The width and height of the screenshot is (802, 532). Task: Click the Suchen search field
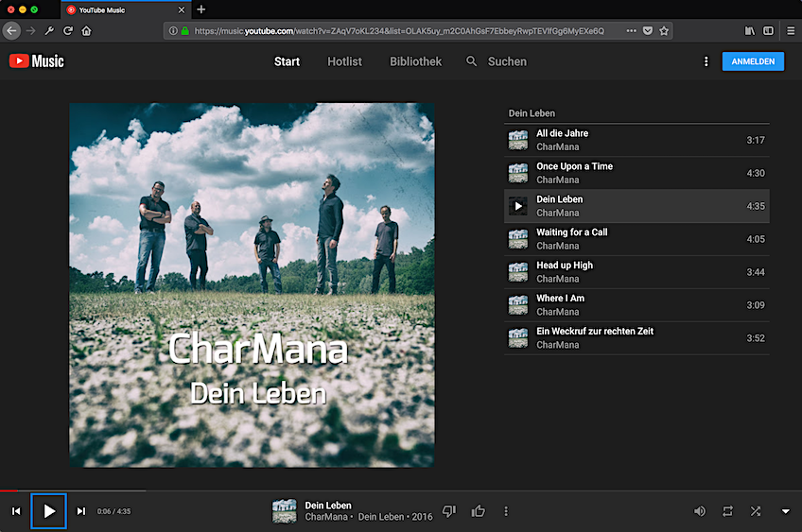tap(507, 61)
